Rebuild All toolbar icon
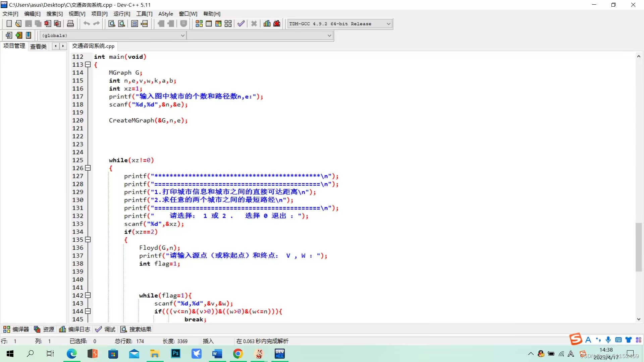The image size is (644, 362). pos(228,24)
